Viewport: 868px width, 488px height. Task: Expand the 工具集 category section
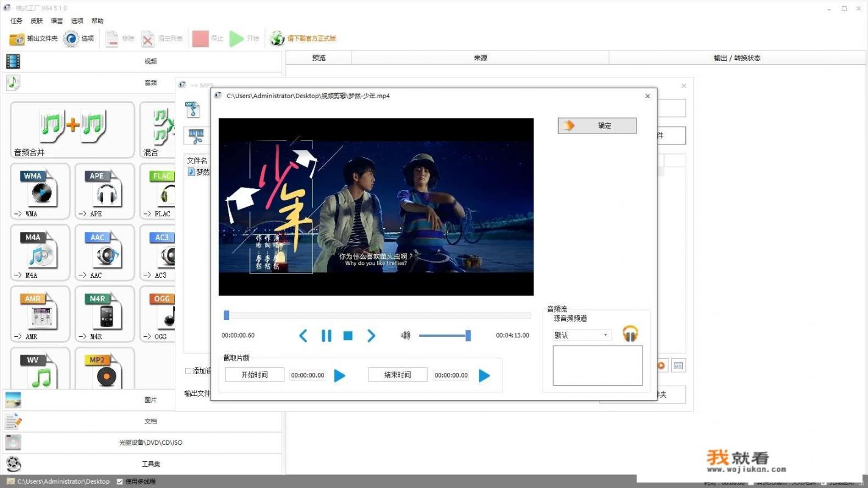click(143, 464)
